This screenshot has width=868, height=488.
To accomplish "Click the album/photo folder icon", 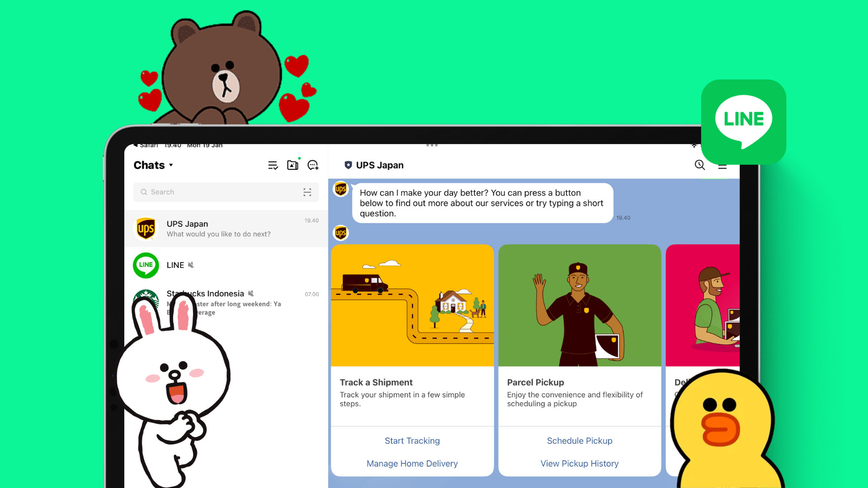I will (292, 165).
